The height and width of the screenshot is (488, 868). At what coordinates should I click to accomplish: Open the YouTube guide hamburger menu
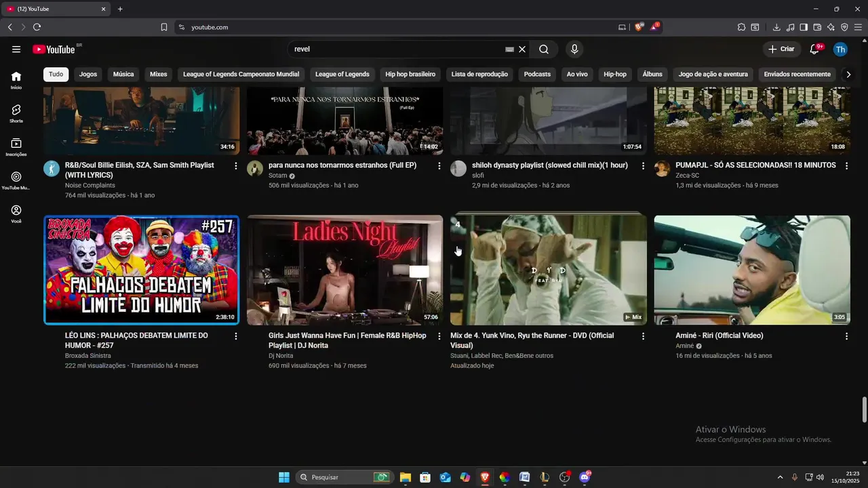(x=16, y=49)
